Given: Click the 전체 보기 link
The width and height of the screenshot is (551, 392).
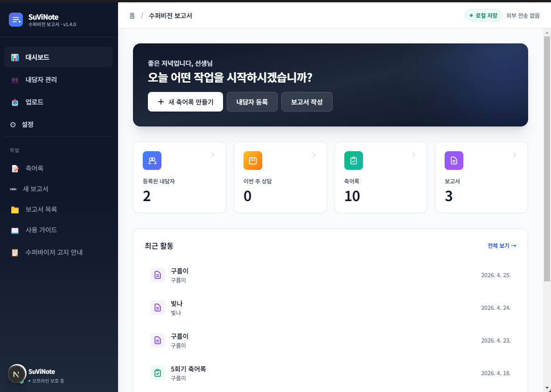Looking at the screenshot, I should [502, 245].
